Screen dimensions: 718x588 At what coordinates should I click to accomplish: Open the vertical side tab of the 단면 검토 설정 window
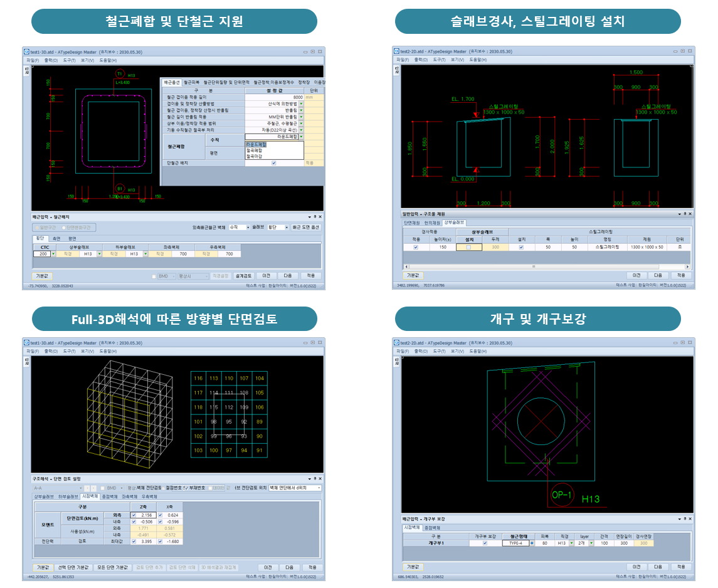27,362
